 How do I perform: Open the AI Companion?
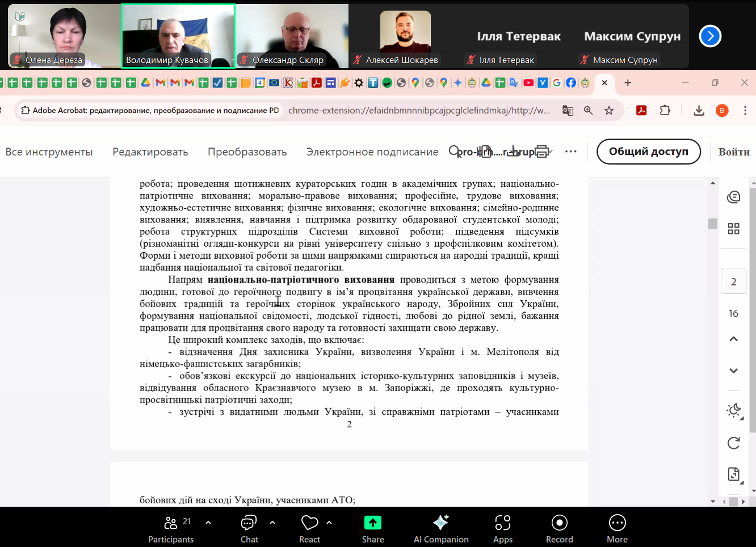[441, 528]
